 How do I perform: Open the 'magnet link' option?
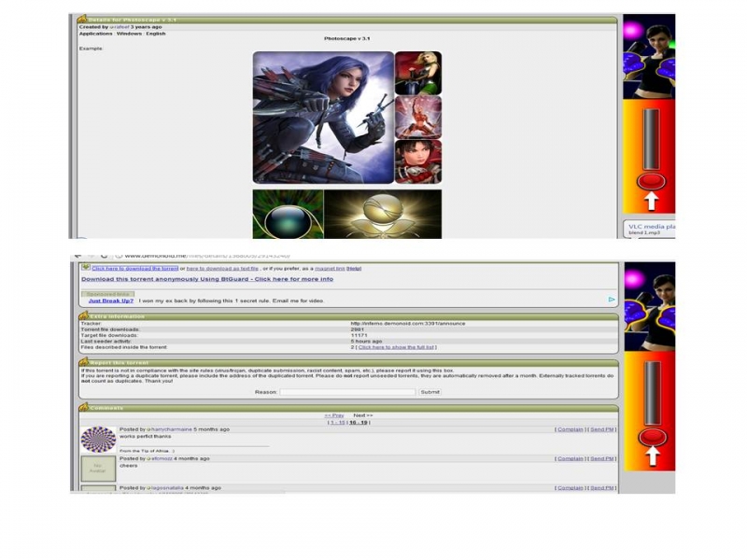coord(330,268)
